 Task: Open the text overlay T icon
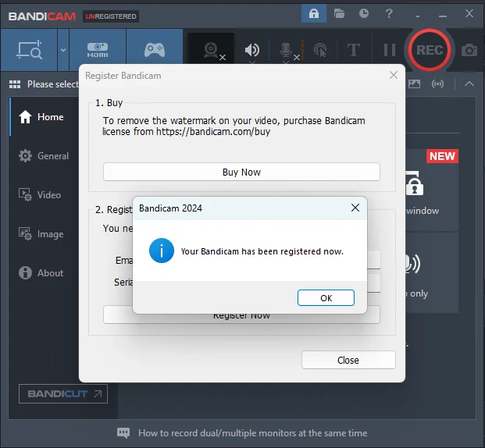(354, 50)
